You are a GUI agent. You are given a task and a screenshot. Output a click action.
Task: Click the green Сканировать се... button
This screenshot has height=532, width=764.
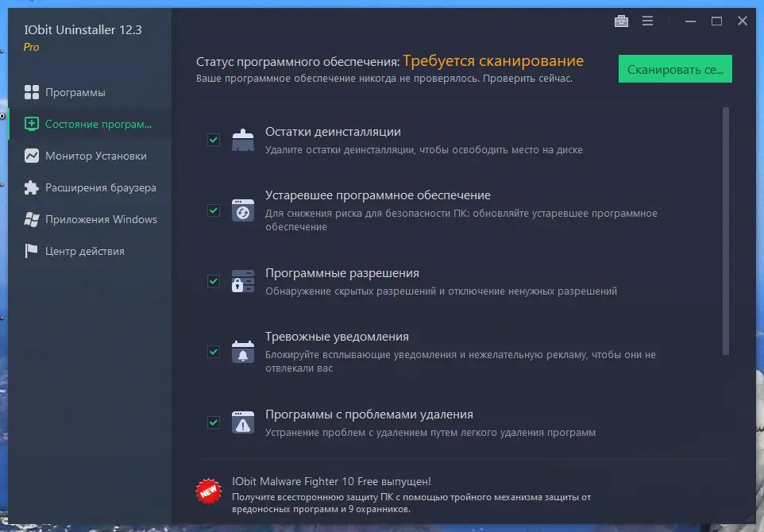pos(675,69)
